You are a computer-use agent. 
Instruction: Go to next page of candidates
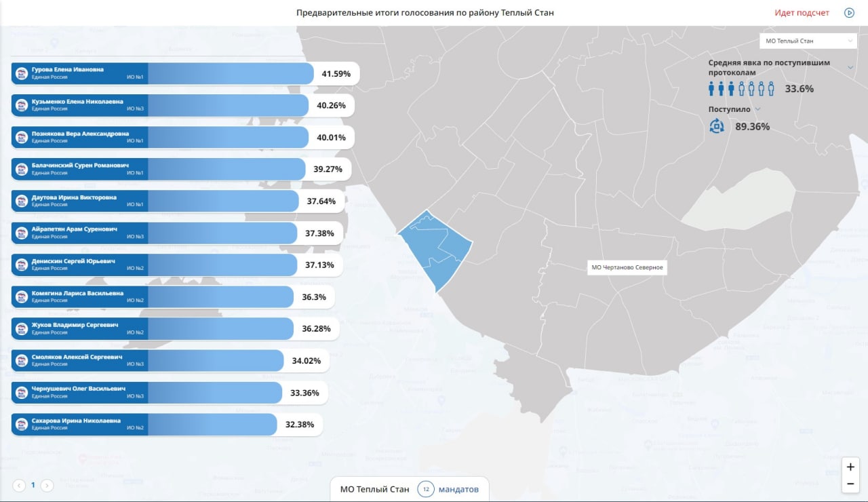[x=47, y=485]
